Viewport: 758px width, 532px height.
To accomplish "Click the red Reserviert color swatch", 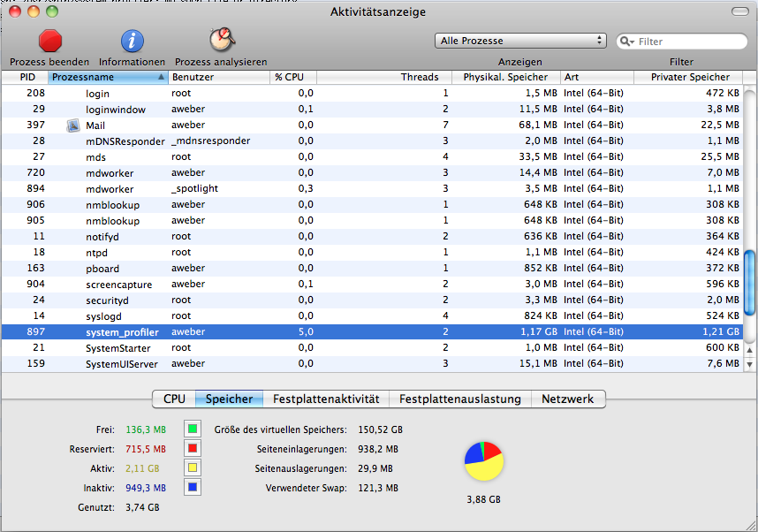I will (x=193, y=449).
